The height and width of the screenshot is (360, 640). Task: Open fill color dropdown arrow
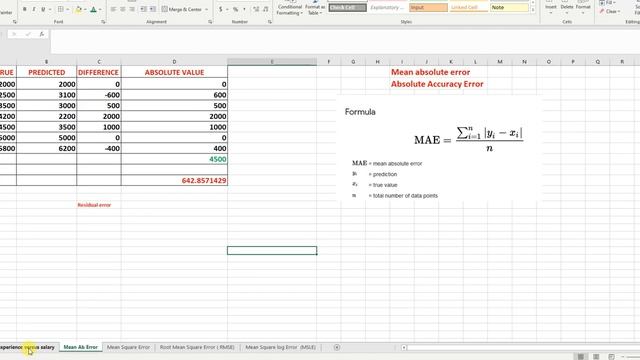[85, 9]
